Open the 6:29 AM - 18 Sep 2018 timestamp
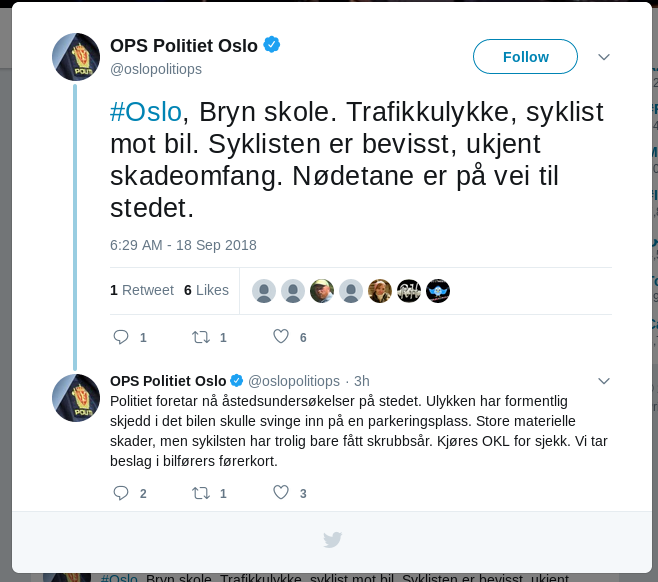 tap(183, 245)
